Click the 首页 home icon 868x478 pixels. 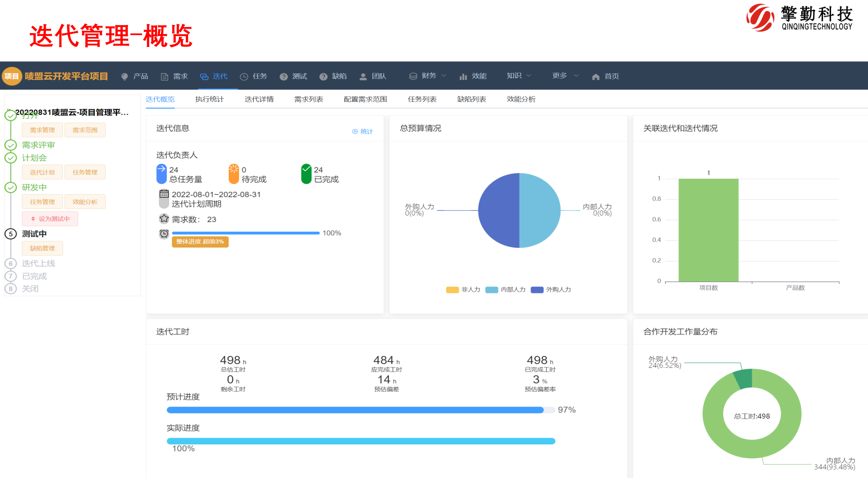(x=595, y=76)
